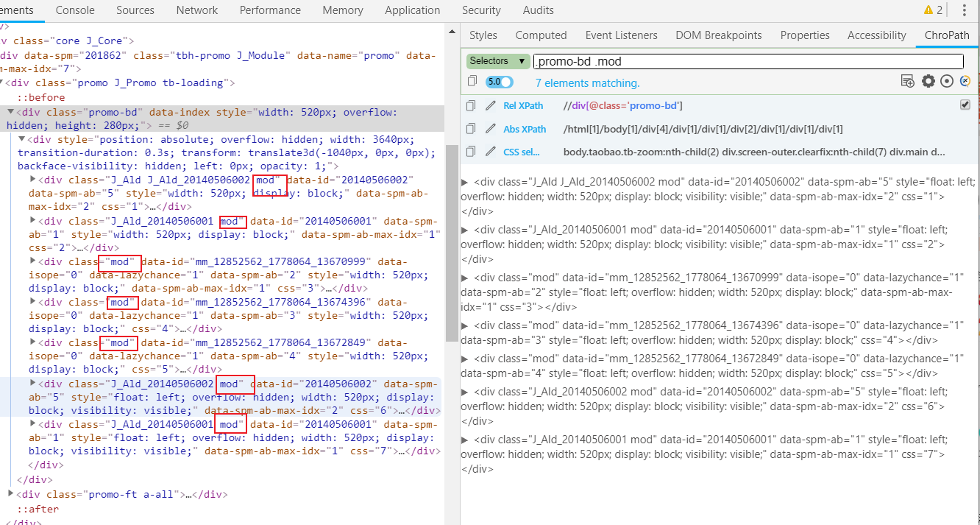This screenshot has height=525, width=980.
Task: Click the CSS sel... label
Action: click(x=522, y=152)
